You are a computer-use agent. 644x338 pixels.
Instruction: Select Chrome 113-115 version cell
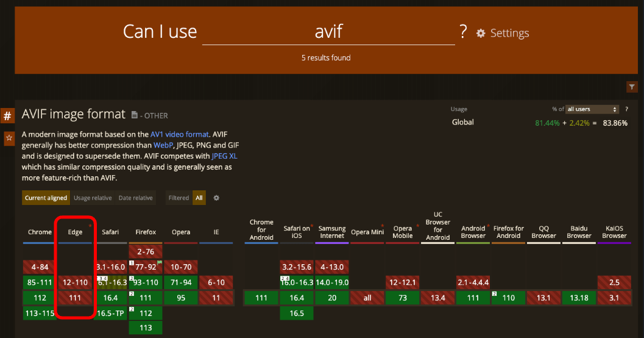tap(40, 314)
